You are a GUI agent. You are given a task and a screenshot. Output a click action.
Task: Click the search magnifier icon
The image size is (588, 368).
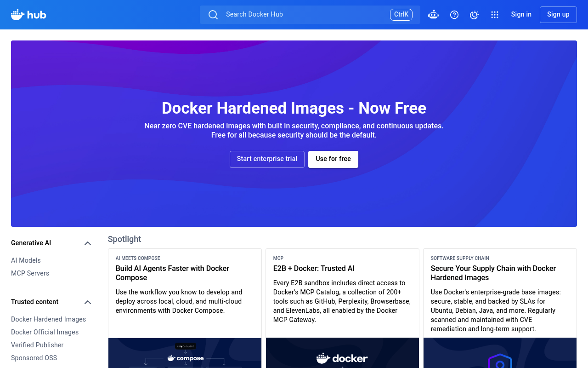point(213,15)
